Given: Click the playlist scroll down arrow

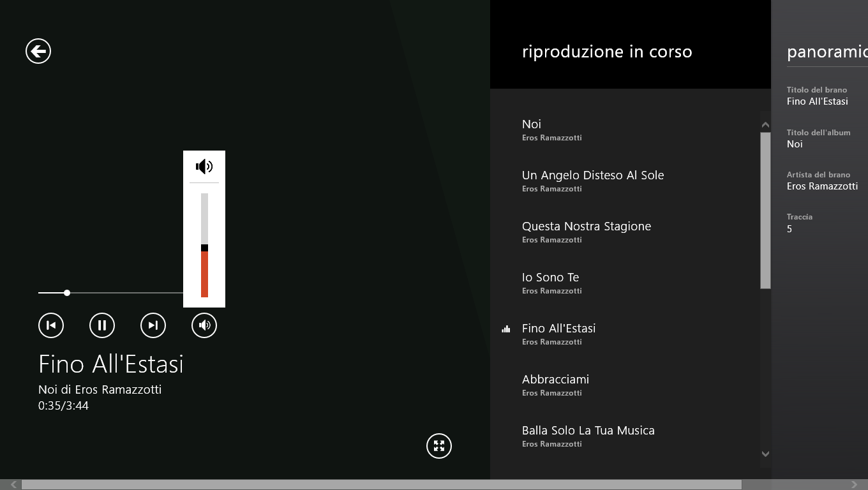Looking at the screenshot, I should (765, 454).
